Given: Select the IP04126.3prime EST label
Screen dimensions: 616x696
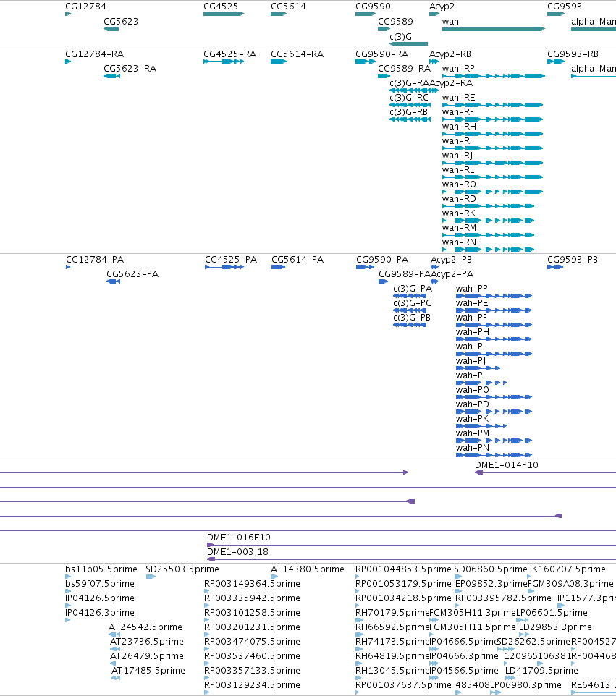Looking at the screenshot, I should pyautogui.click(x=100, y=613).
